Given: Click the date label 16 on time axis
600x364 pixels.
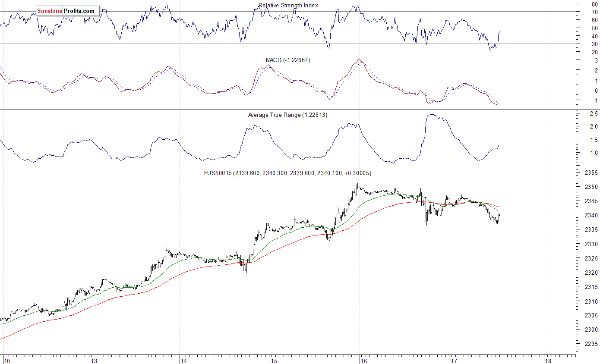Looking at the screenshot, I should pos(363,360).
